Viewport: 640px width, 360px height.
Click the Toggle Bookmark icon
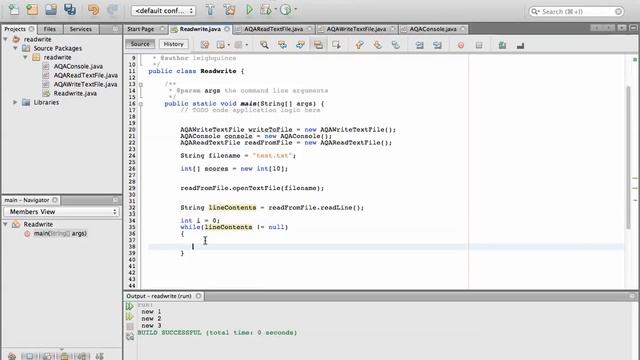(396, 45)
